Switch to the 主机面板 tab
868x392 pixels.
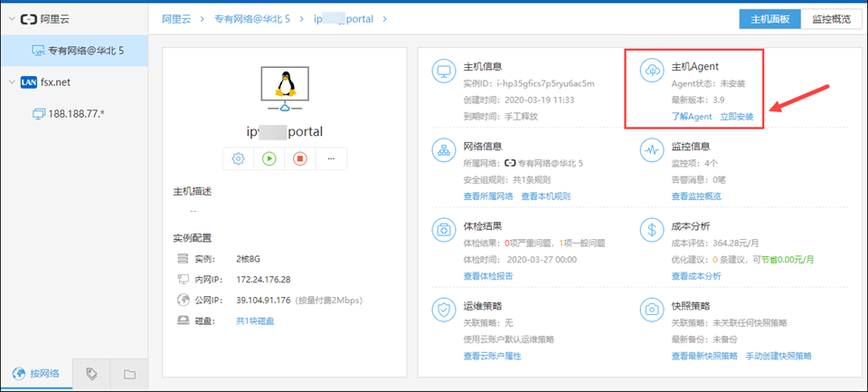[769, 19]
